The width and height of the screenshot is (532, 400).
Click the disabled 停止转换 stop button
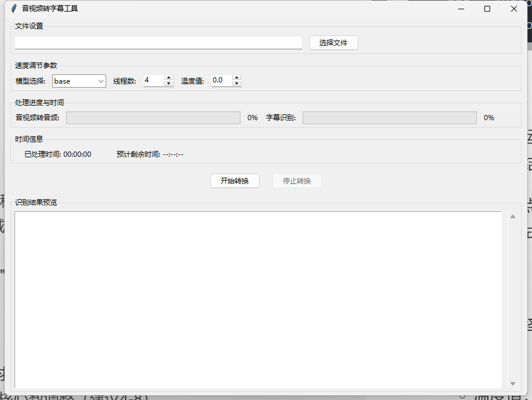(297, 181)
